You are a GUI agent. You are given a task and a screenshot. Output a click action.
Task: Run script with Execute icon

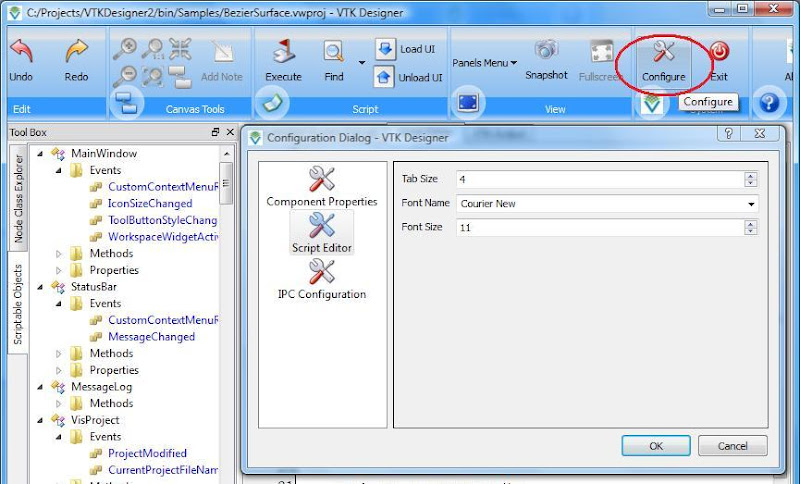coord(284,51)
